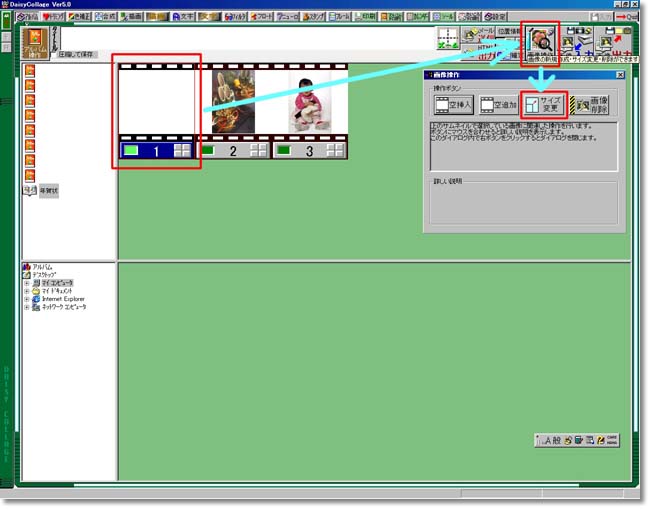Image resolution: width=650 pixels, height=510 pixels.
Task: Select the blue 文字 text tab
Action: coord(183,17)
